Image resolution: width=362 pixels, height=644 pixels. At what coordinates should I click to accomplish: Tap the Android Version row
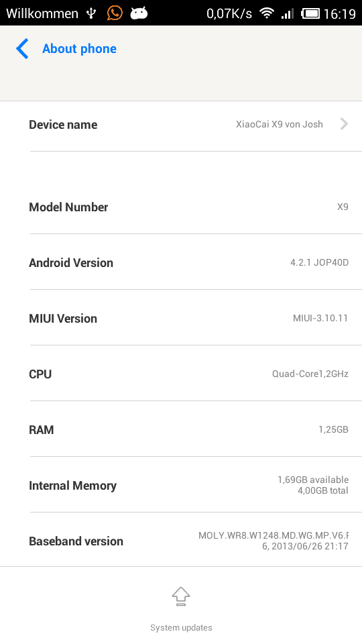181,262
